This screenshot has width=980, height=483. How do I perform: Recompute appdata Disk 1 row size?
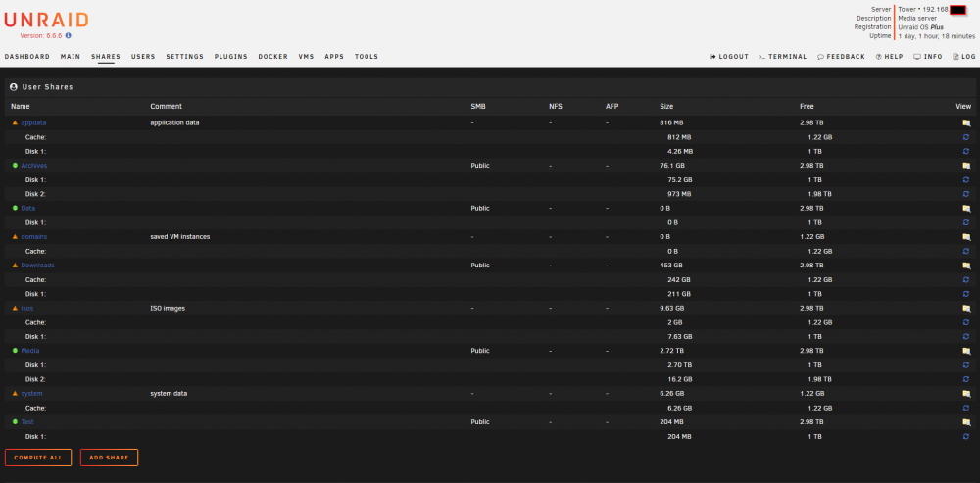point(966,151)
